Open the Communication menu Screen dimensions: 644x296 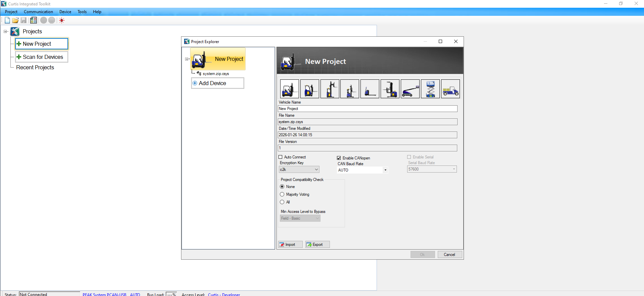(38, 12)
